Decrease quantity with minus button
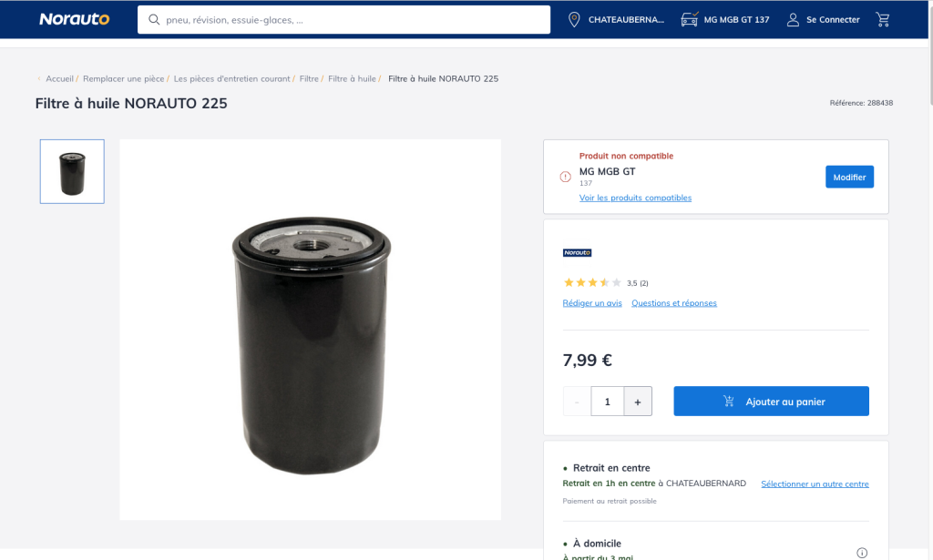The width and height of the screenshot is (933, 560). click(x=577, y=402)
